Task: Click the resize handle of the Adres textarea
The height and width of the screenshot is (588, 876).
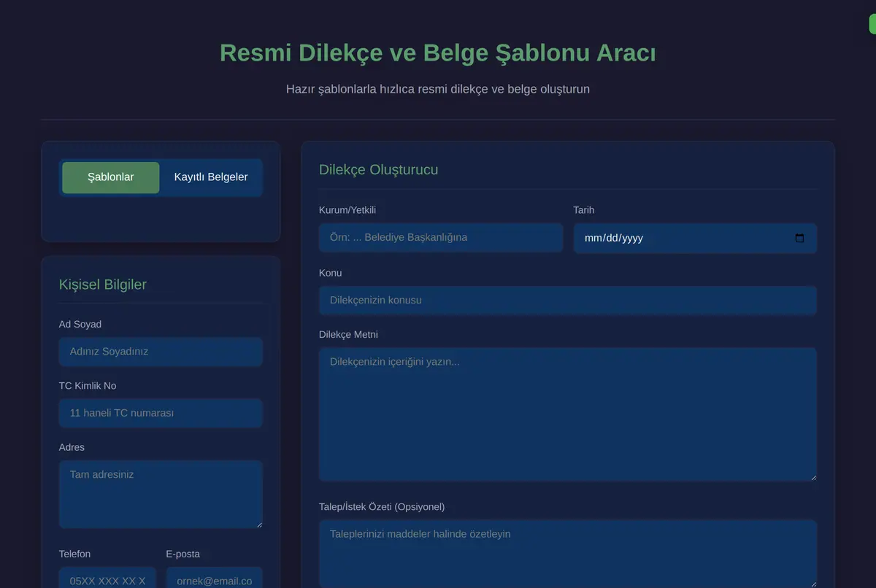Action: point(258,524)
